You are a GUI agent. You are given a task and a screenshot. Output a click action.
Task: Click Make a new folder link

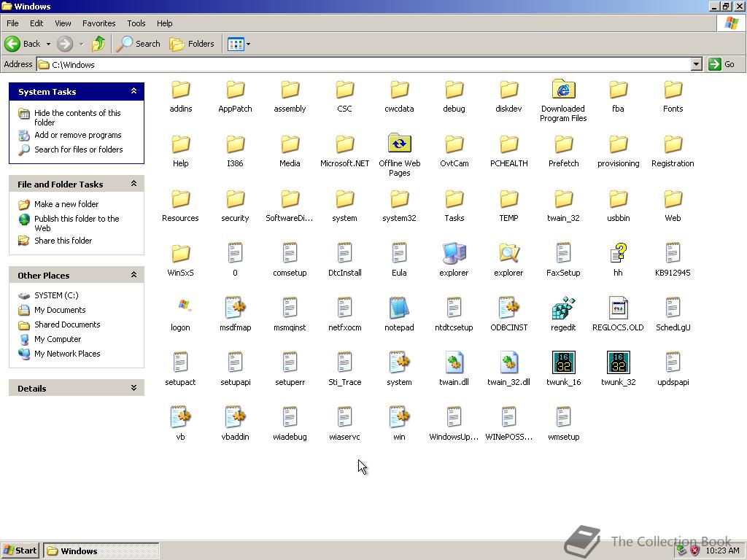[66, 204]
